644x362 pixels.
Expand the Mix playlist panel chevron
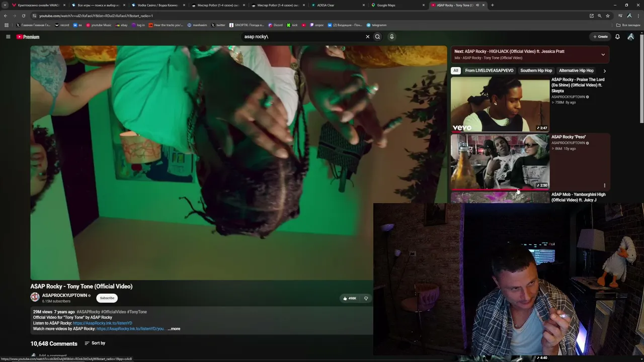click(x=603, y=54)
